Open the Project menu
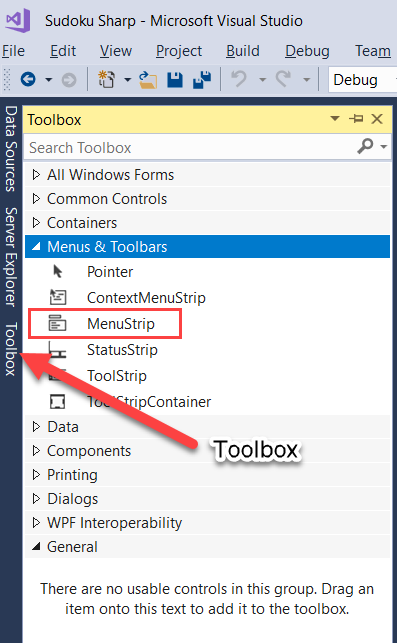The height and width of the screenshot is (643, 397). (x=179, y=51)
